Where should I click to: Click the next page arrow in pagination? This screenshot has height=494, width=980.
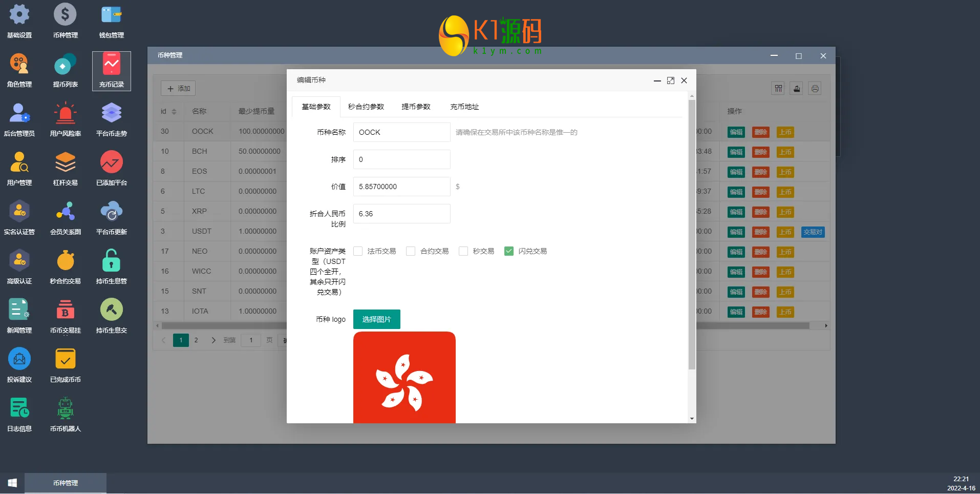click(214, 340)
